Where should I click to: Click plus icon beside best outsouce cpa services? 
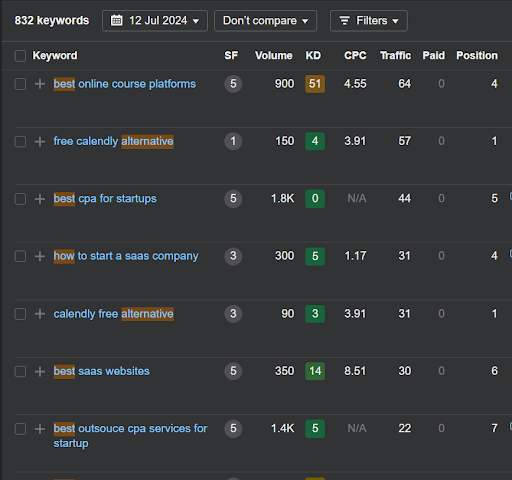pos(40,429)
